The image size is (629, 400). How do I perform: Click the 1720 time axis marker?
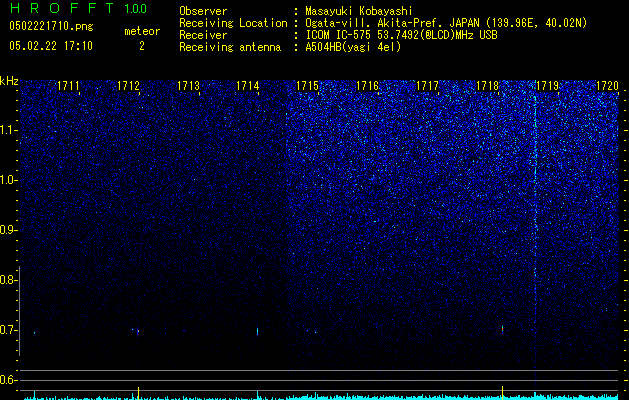pos(607,86)
